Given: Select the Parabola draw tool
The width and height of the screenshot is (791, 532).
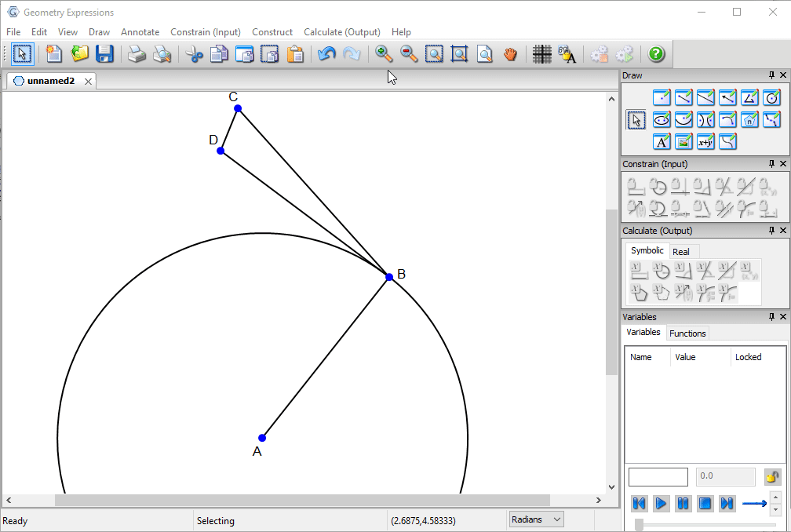Looking at the screenshot, I should click(683, 119).
